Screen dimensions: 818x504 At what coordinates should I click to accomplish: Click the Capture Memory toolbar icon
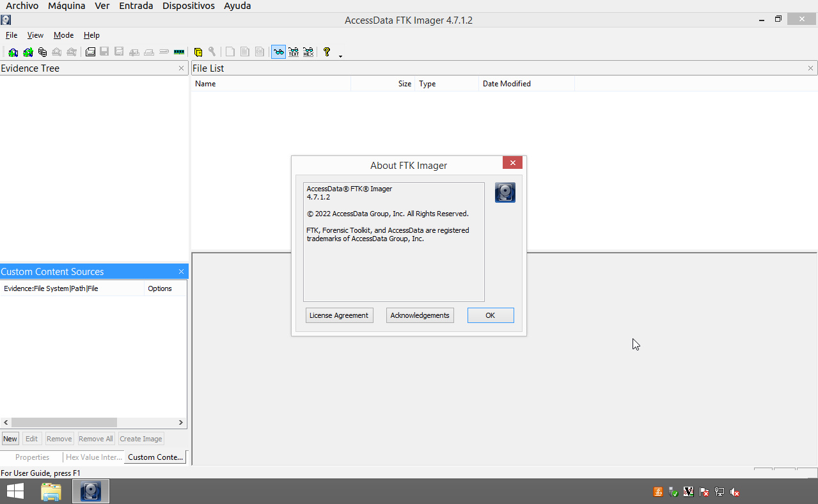coord(179,52)
